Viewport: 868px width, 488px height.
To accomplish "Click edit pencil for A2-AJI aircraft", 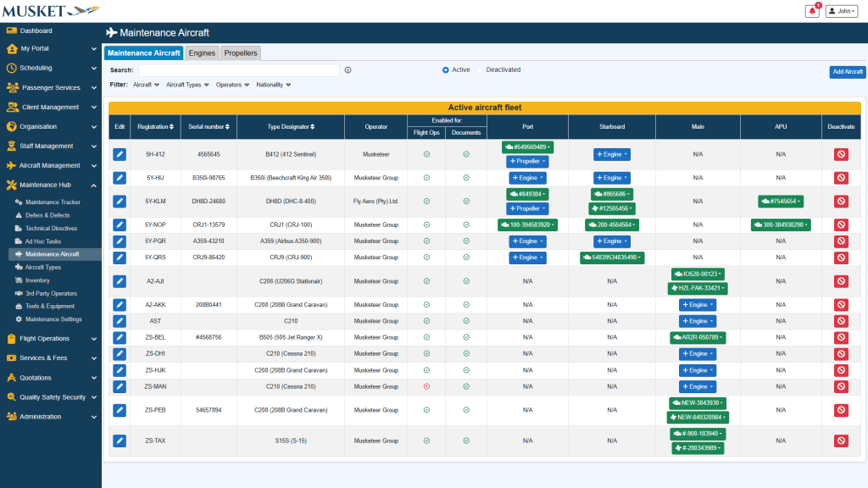I will tap(120, 281).
